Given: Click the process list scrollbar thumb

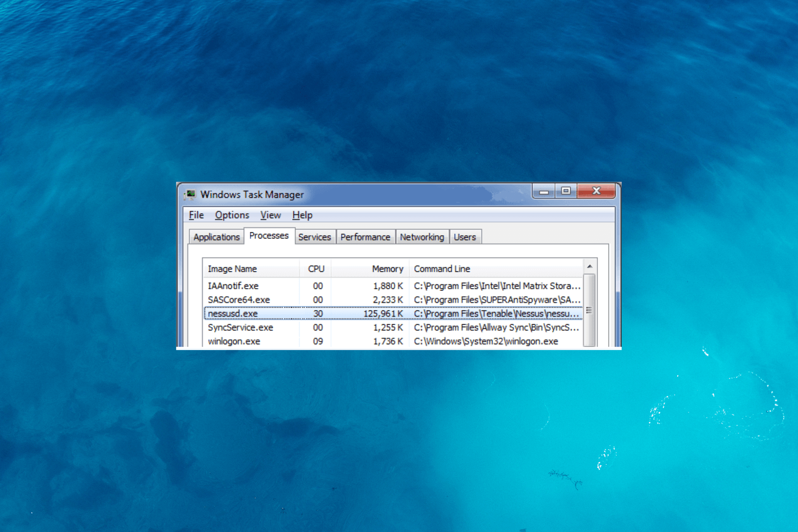Looking at the screenshot, I should (589, 310).
